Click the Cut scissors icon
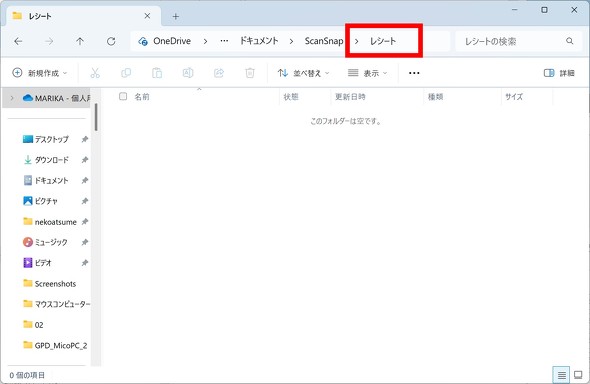This screenshot has height=384, width=590. click(95, 73)
